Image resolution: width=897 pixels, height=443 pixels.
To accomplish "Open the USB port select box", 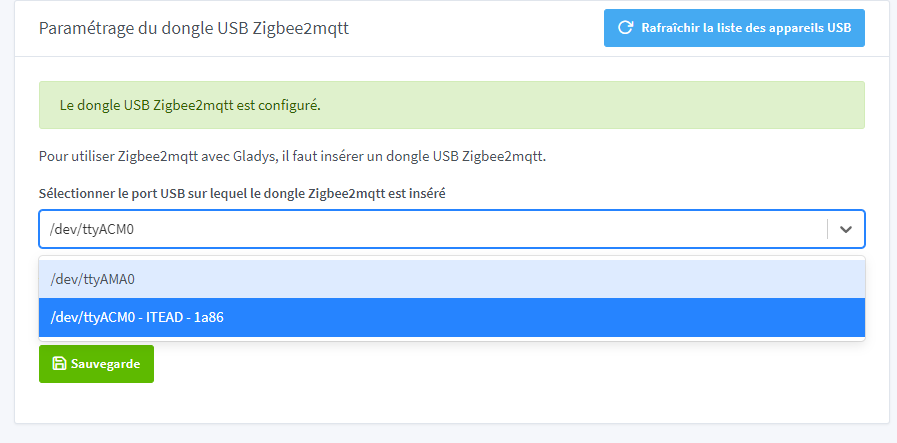I will point(430,229).
